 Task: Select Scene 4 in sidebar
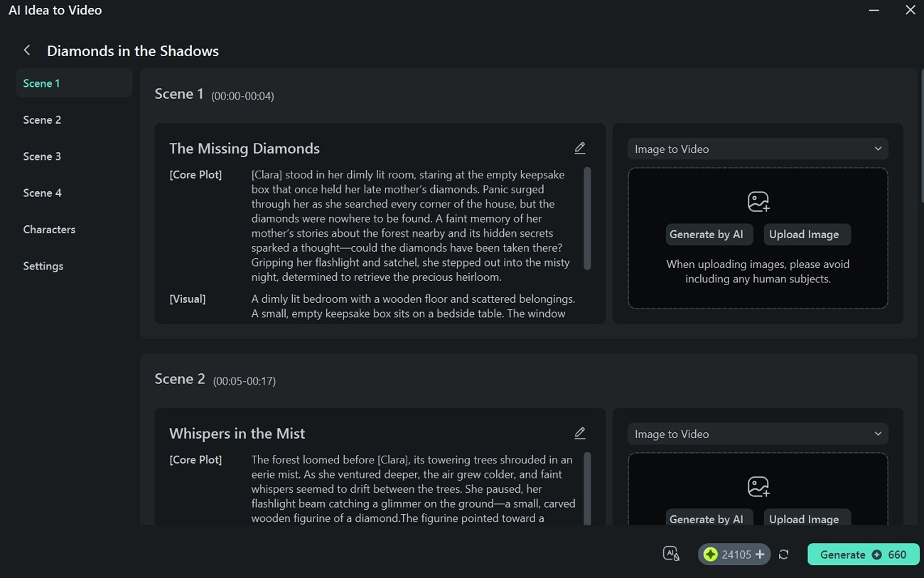pos(42,193)
